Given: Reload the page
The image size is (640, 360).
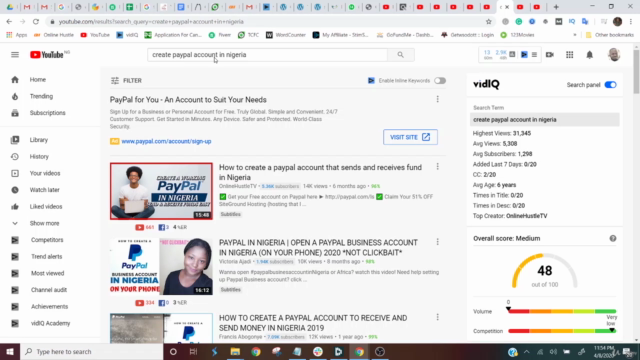Looking at the screenshot, I should click(36, 22).
